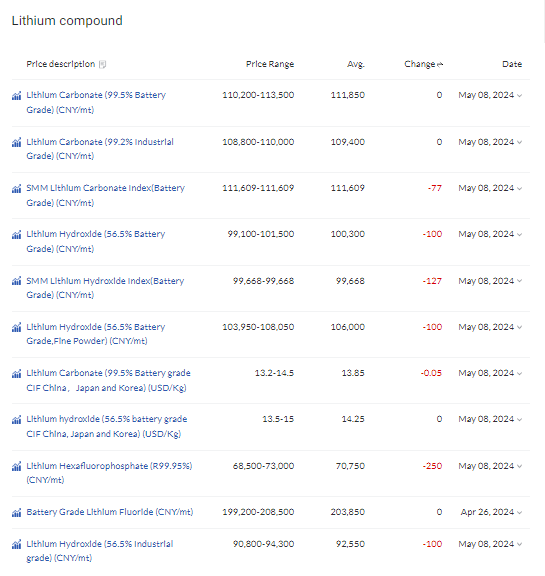Image resolution: width=545 pixels, height=576 pixels.
Task: Expand date dropdown for Lithium Carbonate 99.2% Industrial Grade
Action: click(x=519, y=142)
